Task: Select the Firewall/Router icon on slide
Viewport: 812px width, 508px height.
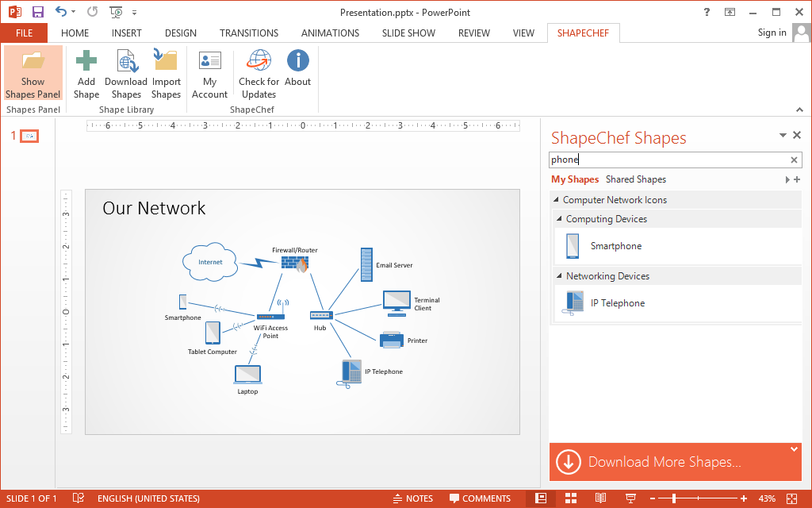Action: coord(295,264)
